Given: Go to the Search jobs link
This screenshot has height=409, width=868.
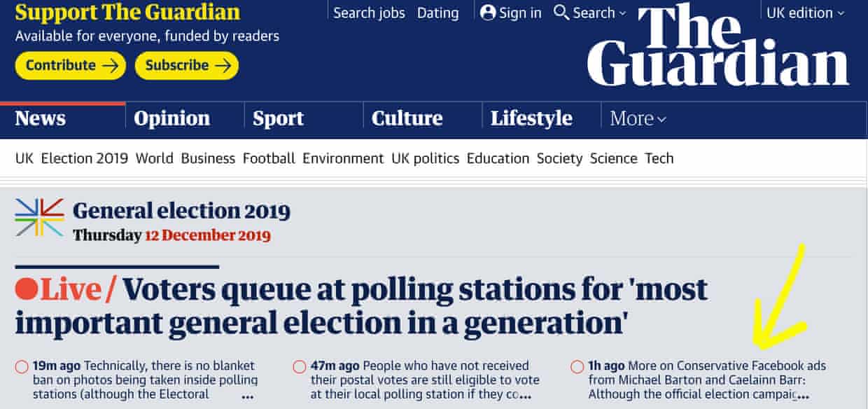Looking at the screenshot, I should pos(369,13).
